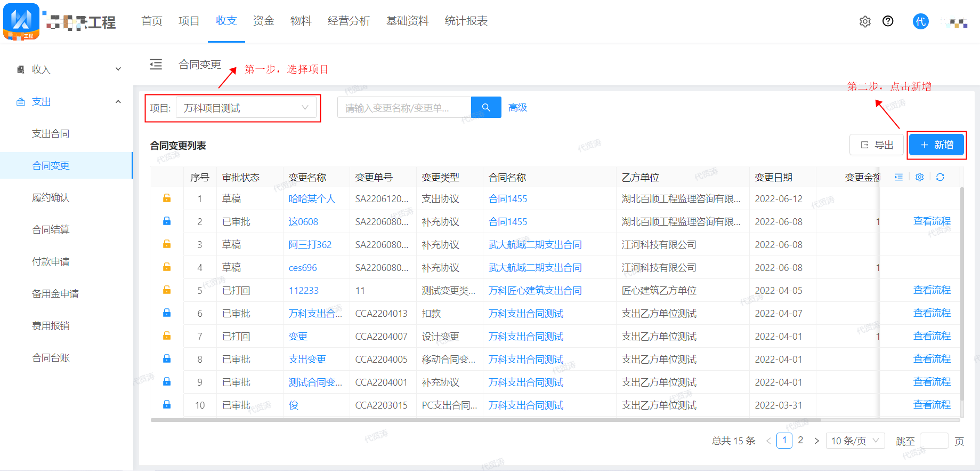Click the unlock icon on row 4
980x471 pixels.
coord(167,267)
